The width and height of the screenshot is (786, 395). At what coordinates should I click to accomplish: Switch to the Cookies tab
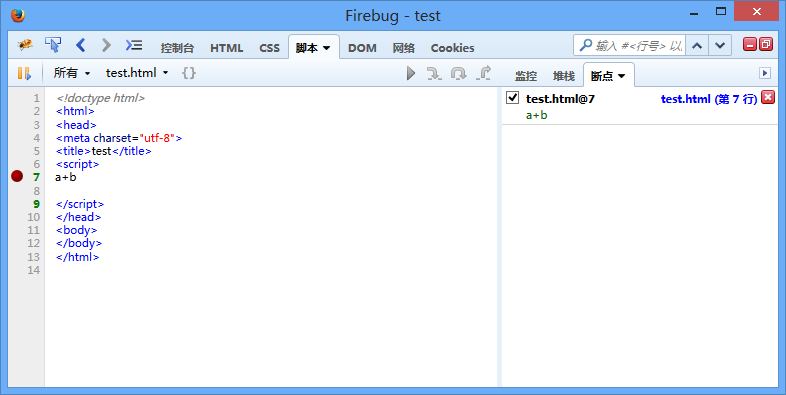point(453,48)
